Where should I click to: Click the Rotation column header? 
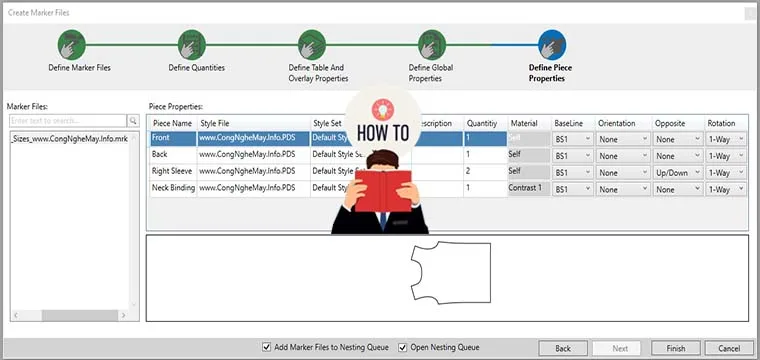coord(726,123)
